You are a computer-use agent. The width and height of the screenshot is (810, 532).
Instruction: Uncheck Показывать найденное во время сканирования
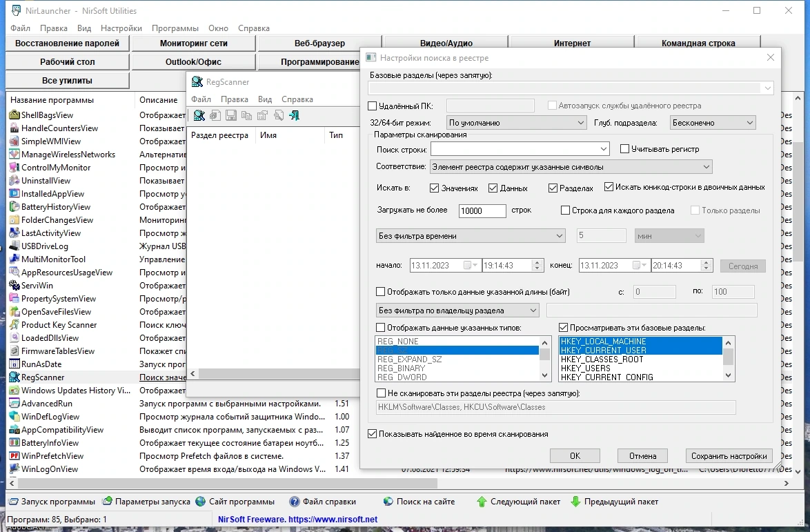(x=372, y=434)
